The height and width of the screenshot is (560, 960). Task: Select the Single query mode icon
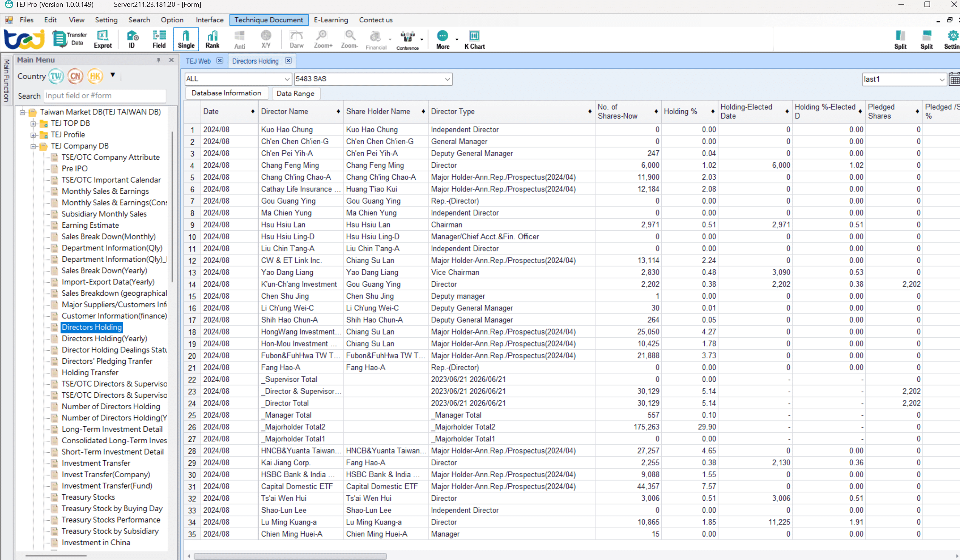185,39
